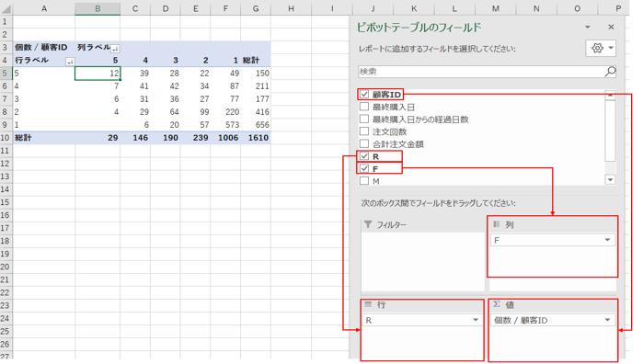Select row header 10

click(5, 138)
